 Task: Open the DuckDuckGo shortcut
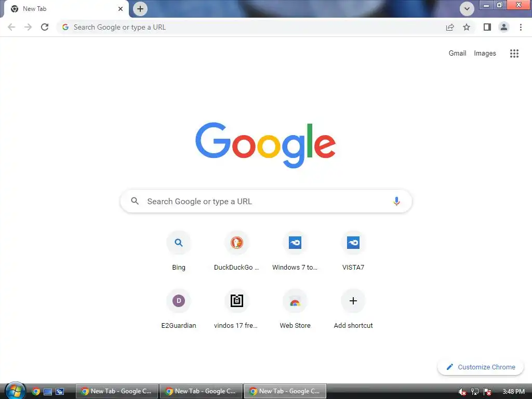pyautogui.click(x=236, y=251)
